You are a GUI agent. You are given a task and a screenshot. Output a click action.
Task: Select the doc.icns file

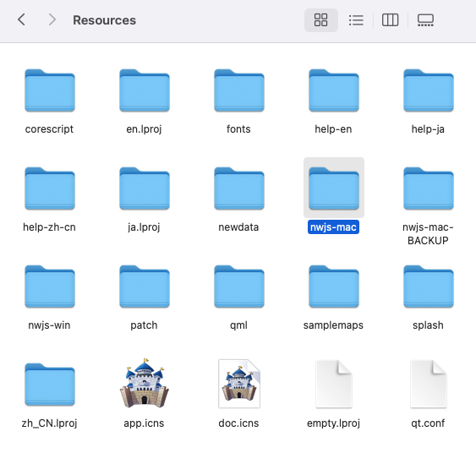239,384
